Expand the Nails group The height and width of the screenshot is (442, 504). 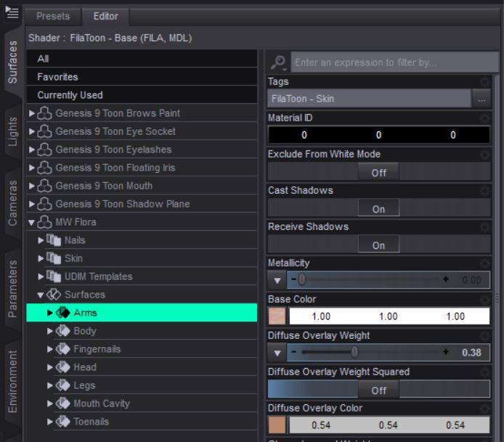pos(41,240)
